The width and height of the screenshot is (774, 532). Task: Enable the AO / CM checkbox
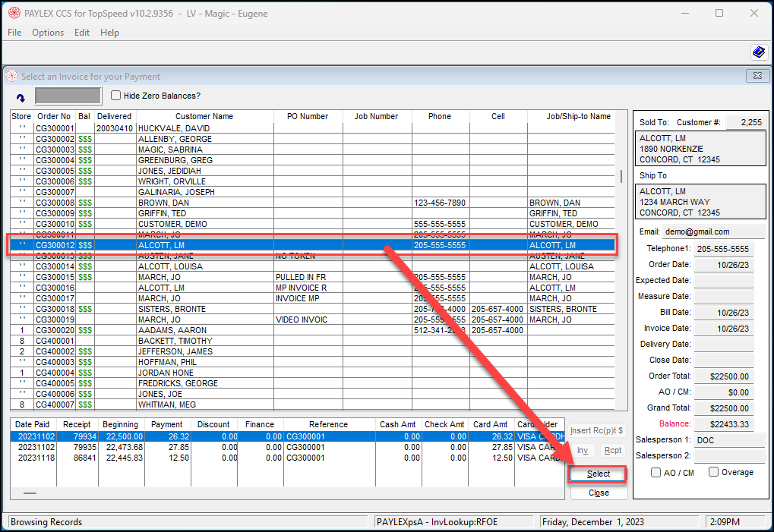coord(656,472)
